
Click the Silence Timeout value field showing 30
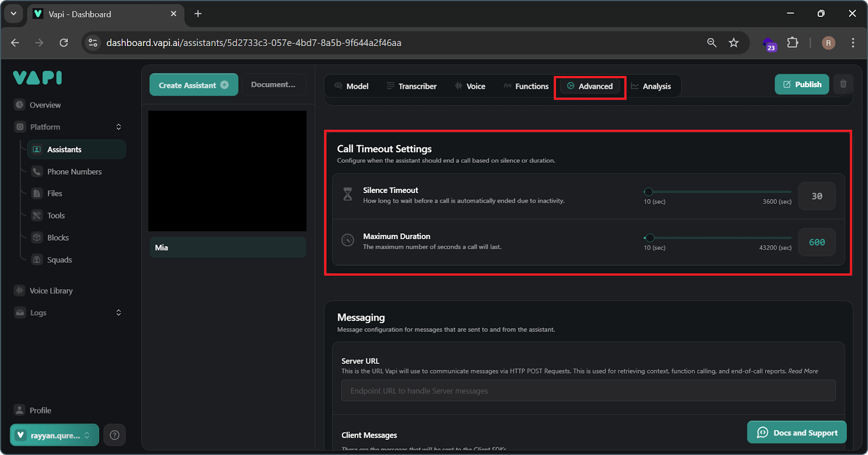(817, 196)
